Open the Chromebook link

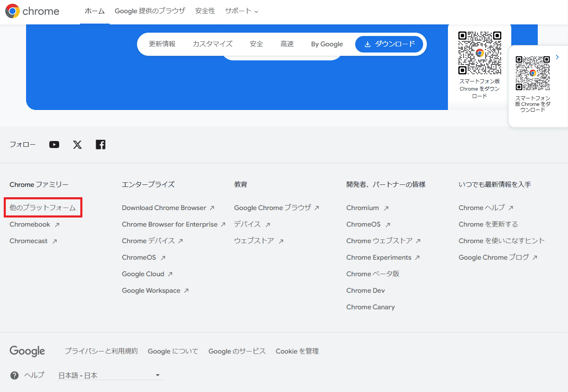(x=35, y=225)
